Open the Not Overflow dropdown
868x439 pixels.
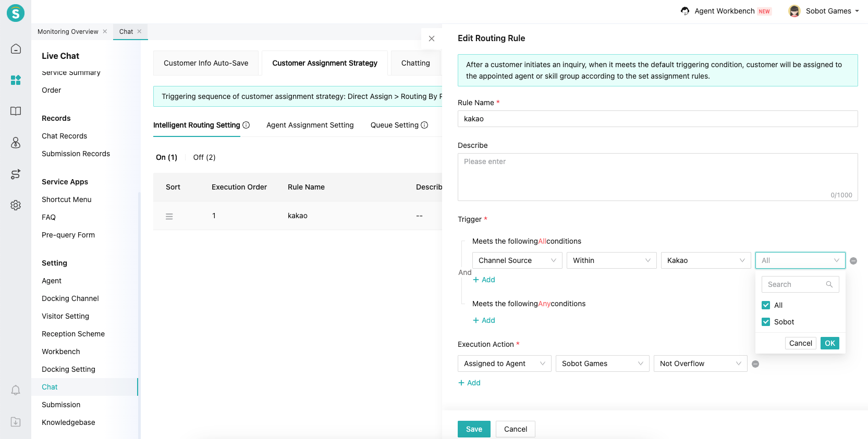[700, 363]
